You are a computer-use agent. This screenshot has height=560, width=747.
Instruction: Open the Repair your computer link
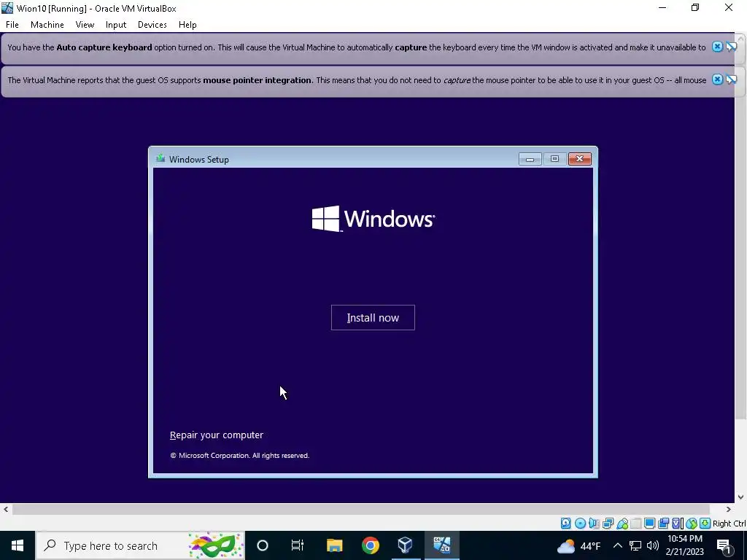[x=216, y=435]
